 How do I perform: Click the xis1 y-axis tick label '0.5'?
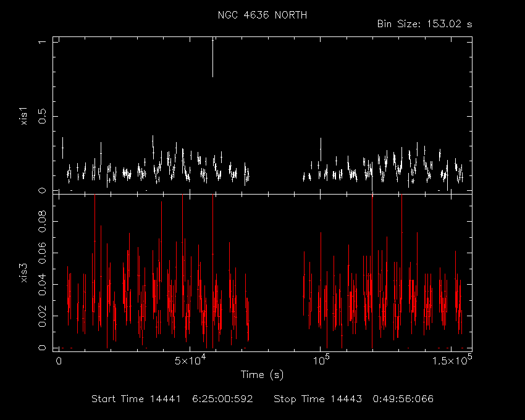click(42, 116)
